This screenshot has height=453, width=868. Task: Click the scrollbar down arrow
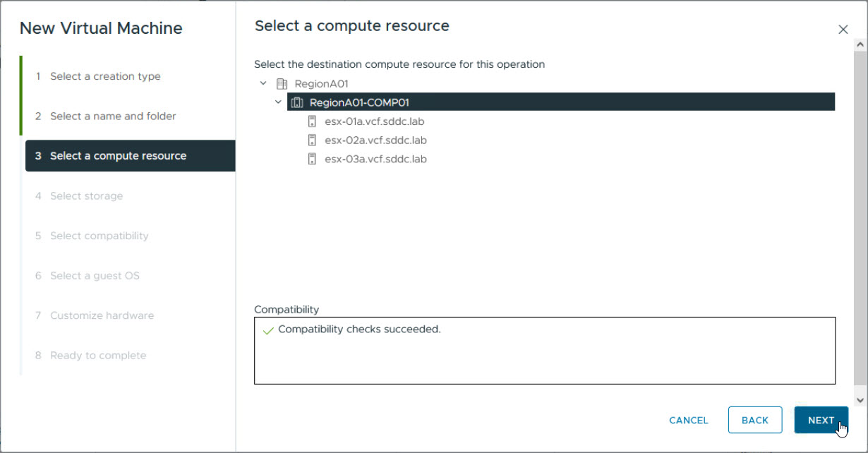(x=860, y=399)
